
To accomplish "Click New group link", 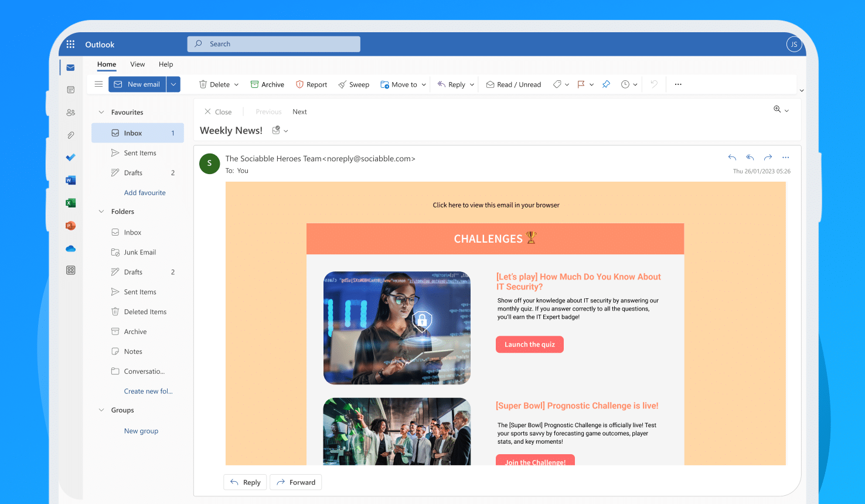I will (141, 431).
